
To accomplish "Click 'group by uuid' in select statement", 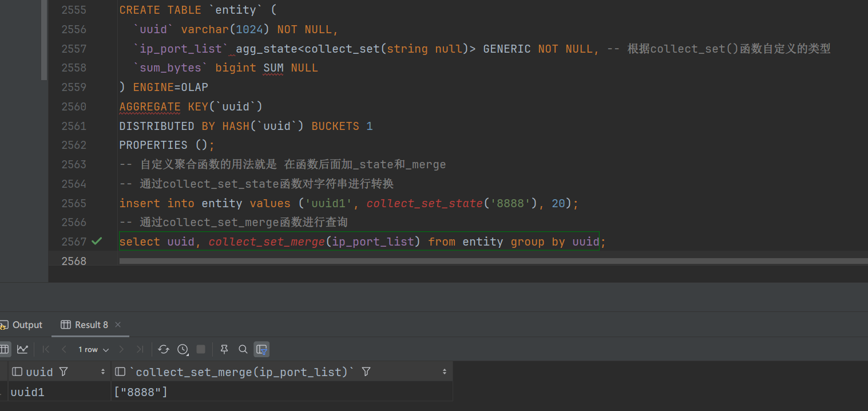I will click(x=555, y=242).
